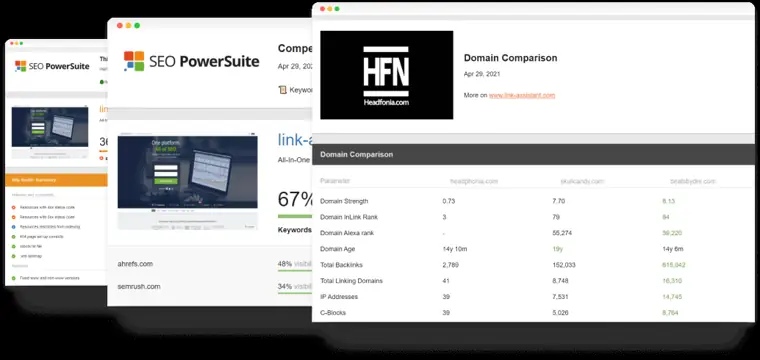
Task: Click the SEO PowerSuite logo in the left report
Action: click(x=52, y=66)
